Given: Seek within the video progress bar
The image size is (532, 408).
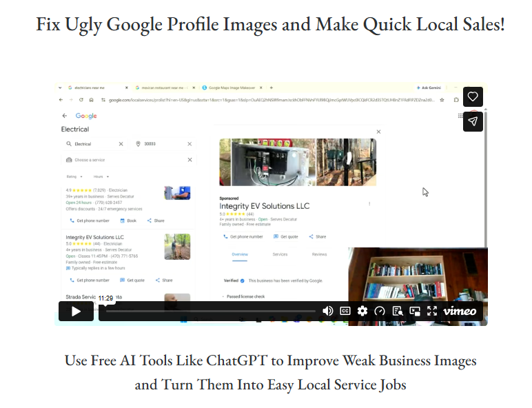Looking at the screenshot, I should tap(210, 311).
